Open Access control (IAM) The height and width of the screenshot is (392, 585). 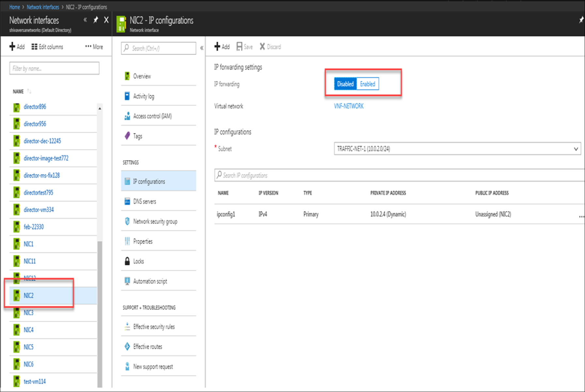pyautogui.click(x=159, y=116)
